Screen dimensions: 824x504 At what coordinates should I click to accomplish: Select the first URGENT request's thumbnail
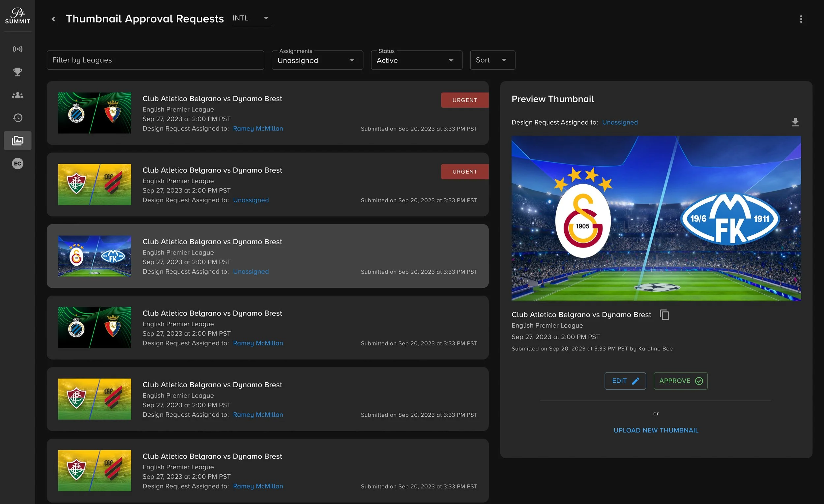[x=95, y=113]
